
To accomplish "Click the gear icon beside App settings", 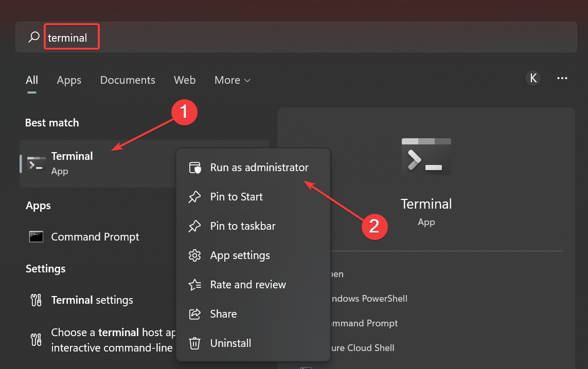I will point(194,255).
